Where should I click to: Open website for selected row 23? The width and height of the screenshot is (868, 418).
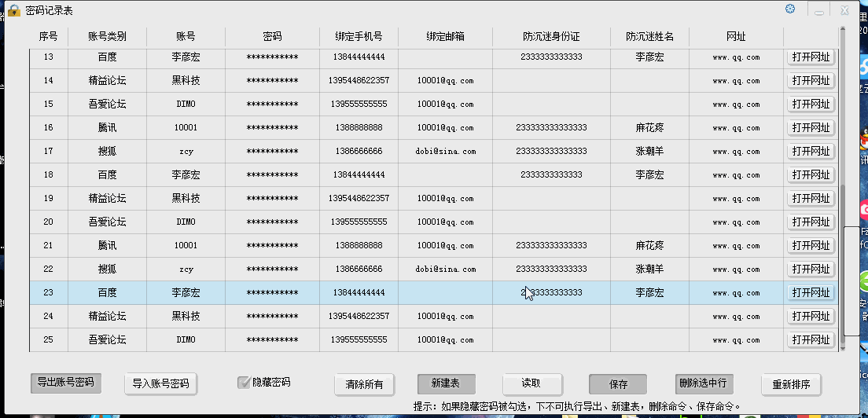811,292
